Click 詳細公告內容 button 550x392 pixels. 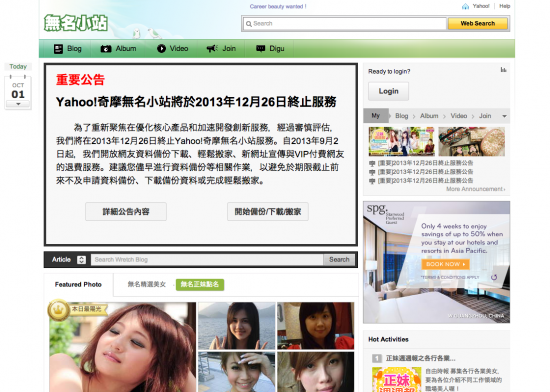[126, 211]
